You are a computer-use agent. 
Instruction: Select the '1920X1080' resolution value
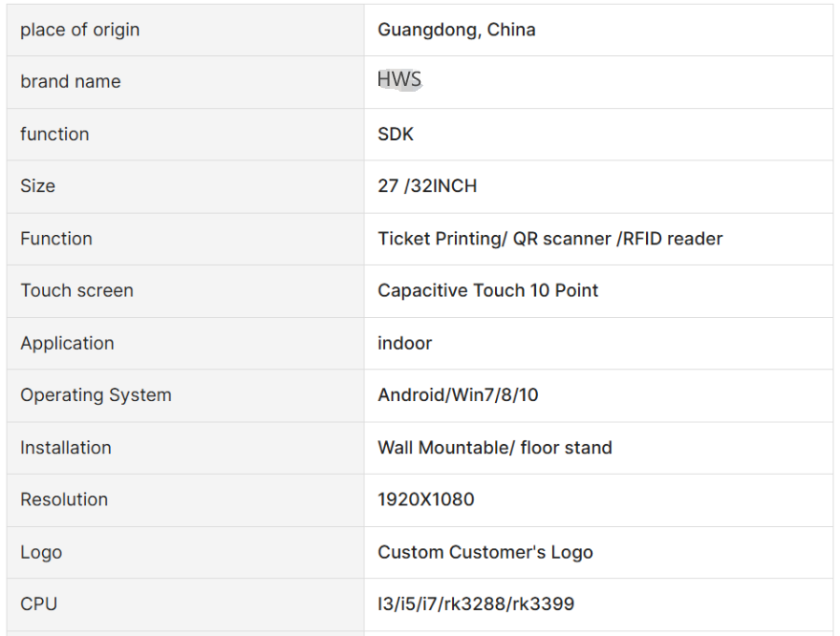point(426,500)
